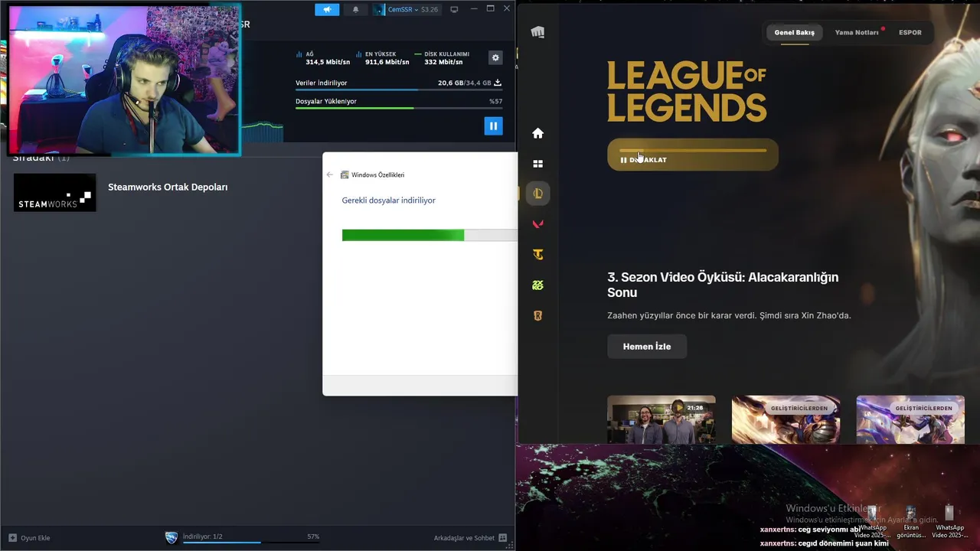Click the DİSK KULLANIMI stat
This screenshot has height=551, width=980.
(x=442, y=58)
